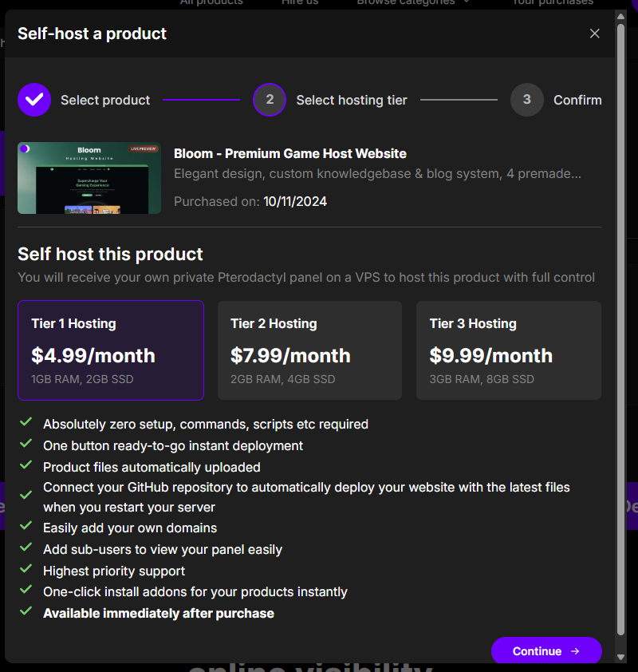Viewport: 638px width, 672px height.
Task: Open the Bloom - Premium Game Host Website title
Action: (x=290, y=153)
